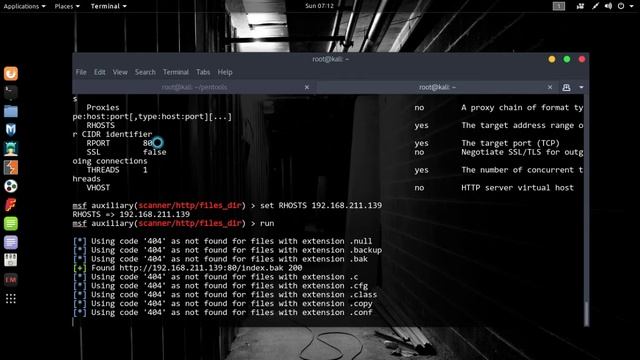Click 'HTTP server virtual host' description

pos(517,188)
